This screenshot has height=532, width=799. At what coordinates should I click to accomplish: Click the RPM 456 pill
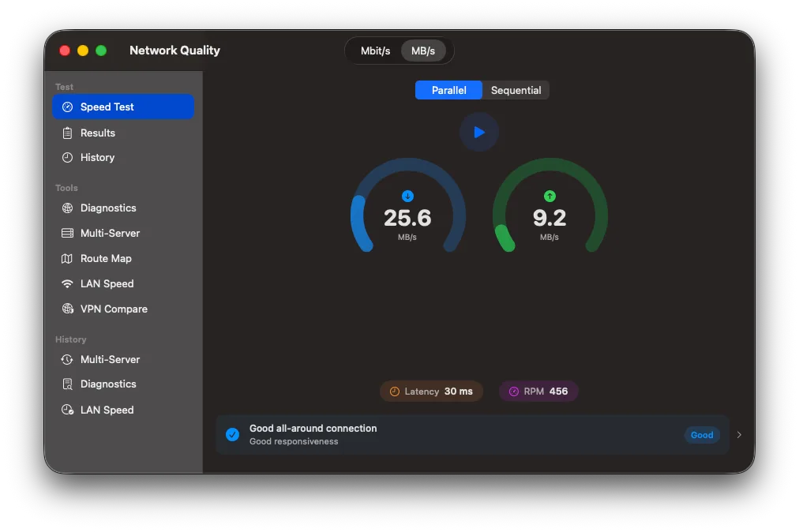tap(538, 392)
